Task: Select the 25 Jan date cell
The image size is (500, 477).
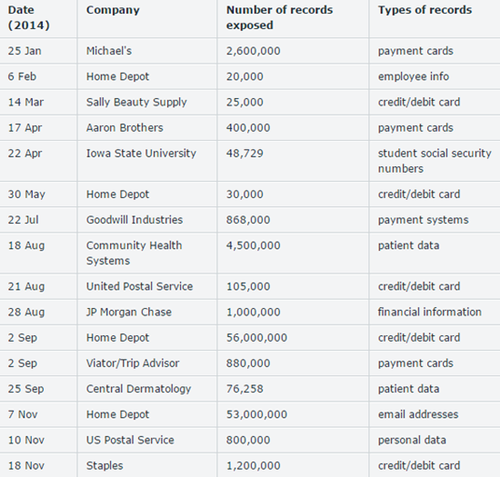Action: click(x=25, y=51)
